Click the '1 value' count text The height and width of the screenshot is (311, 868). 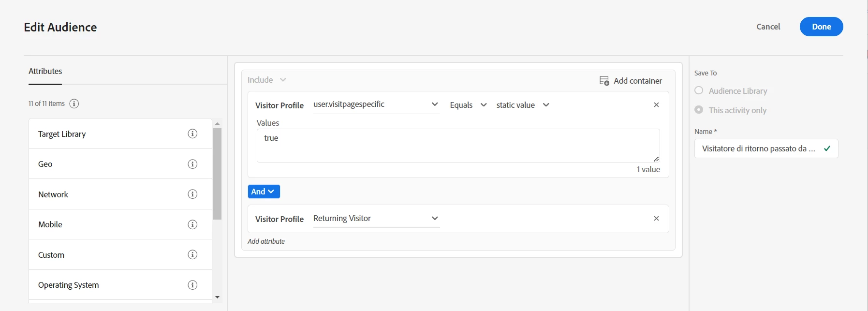[648, 169]
